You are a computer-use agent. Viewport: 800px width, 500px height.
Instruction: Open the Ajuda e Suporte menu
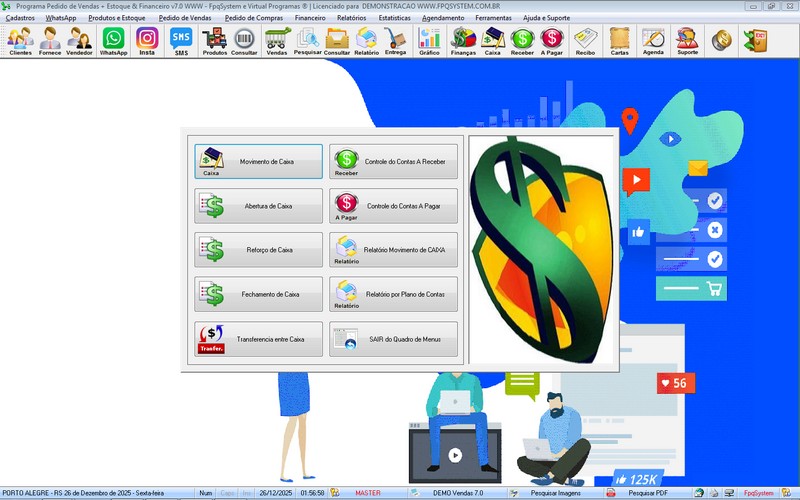pos(546,18)
